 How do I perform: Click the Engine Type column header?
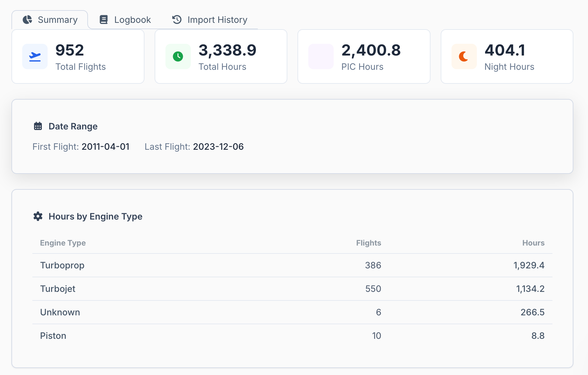pos(63,243)
